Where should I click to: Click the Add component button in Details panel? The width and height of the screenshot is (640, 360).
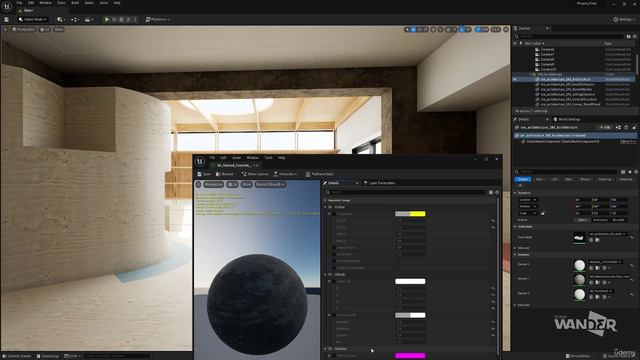coord(605,127)
